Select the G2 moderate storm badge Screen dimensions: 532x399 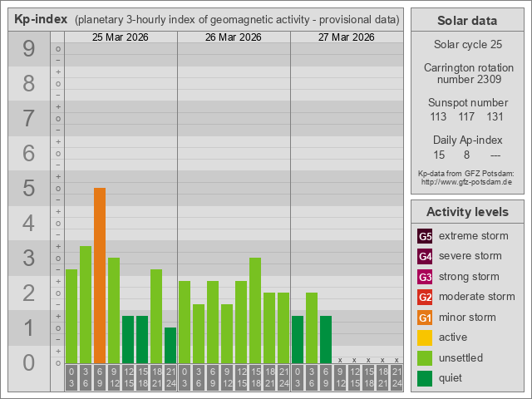click(x=425, y=297)
